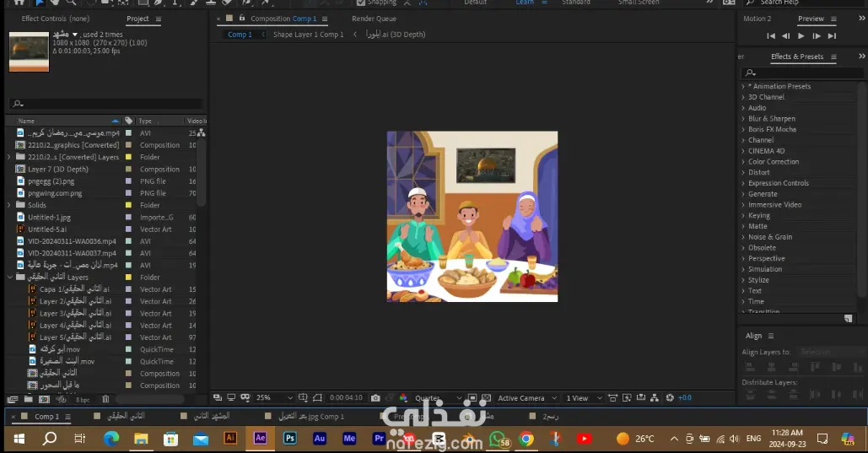Select Layer 7 (3D Depth) composition item
The width and height of the screenshot is (868, 453).
(x=58, y=170)
